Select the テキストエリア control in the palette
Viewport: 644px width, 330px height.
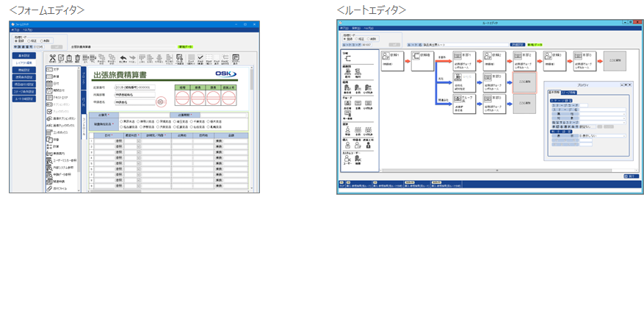(x=60, y=96)
